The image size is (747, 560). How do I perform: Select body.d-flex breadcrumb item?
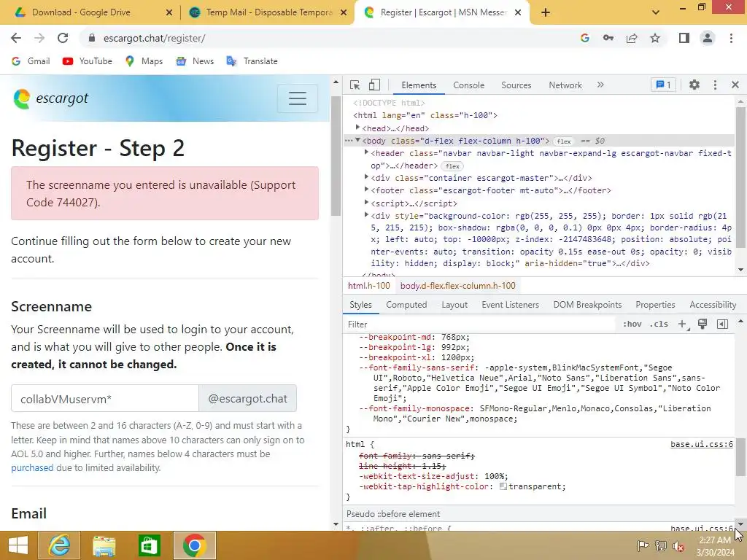tap(458, 286)
